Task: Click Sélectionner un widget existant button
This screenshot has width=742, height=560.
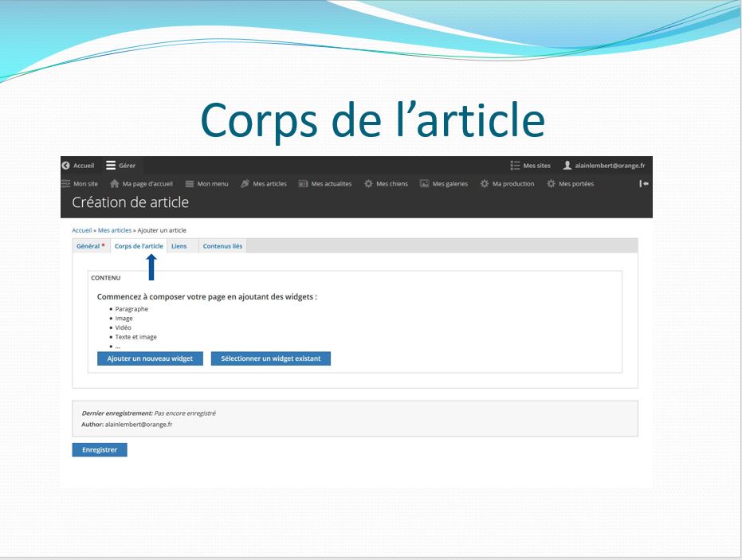Action: 271,358
